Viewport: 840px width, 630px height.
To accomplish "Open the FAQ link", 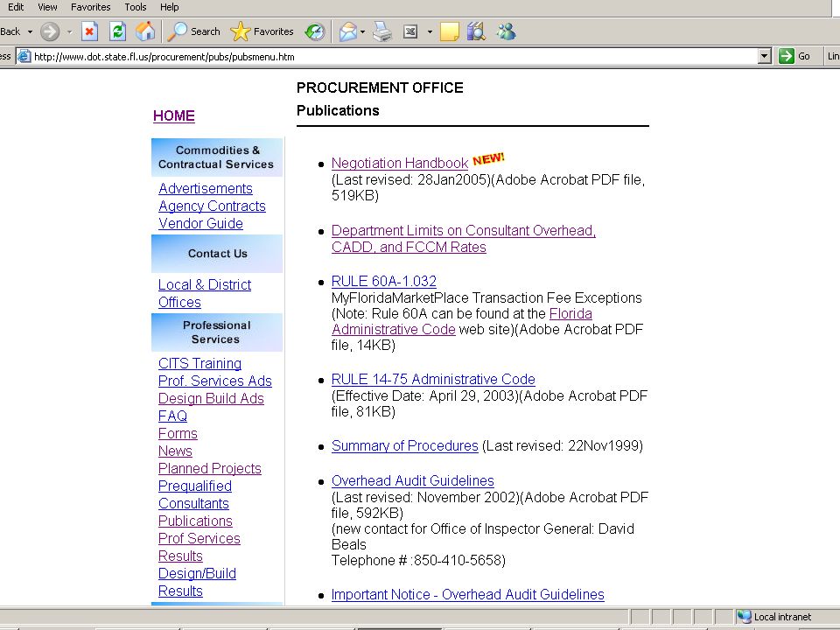I will coord(173,416).
